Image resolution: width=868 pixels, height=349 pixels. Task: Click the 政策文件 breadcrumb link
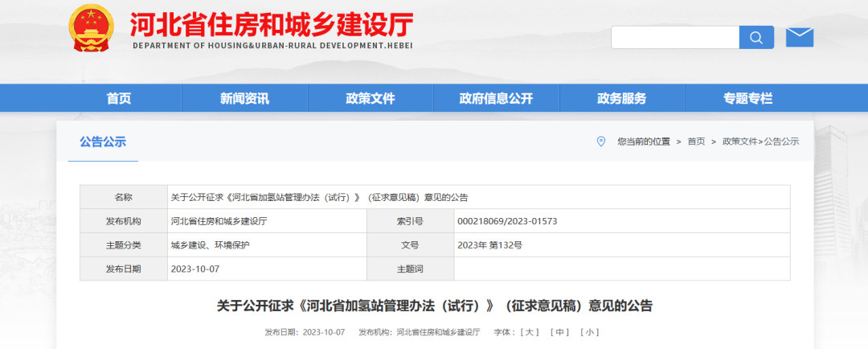pyautogui.click(x=739, y=142)
